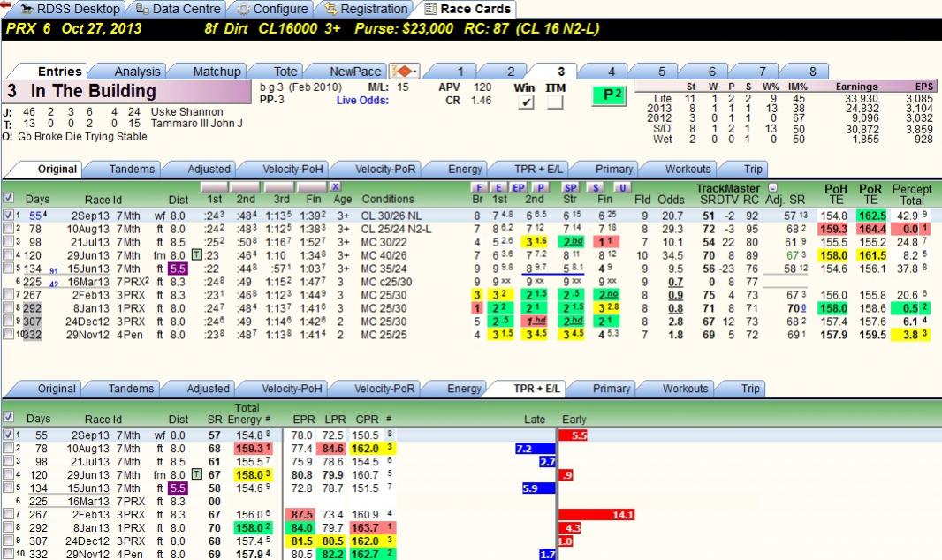Viewport: 942px width, 560px height.
Task: Click the red 14.1 Early bar
Action: pos(597,515)
